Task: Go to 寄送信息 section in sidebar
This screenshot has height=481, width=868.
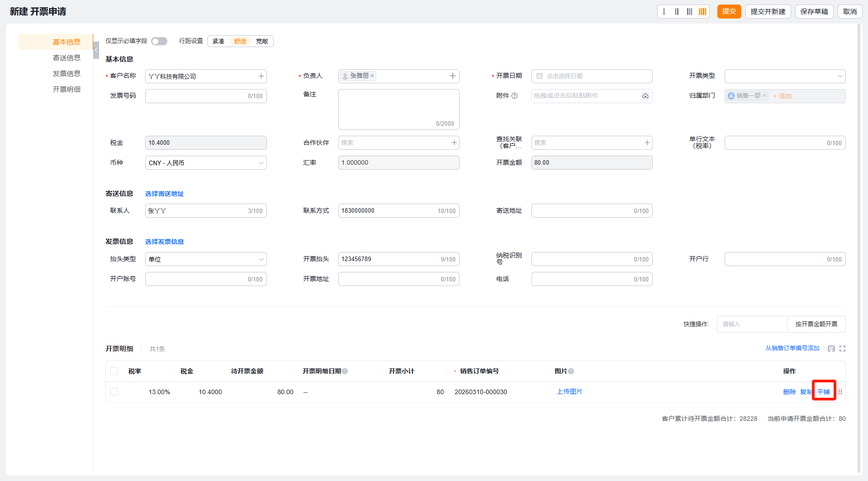Action: click(66, 57)
